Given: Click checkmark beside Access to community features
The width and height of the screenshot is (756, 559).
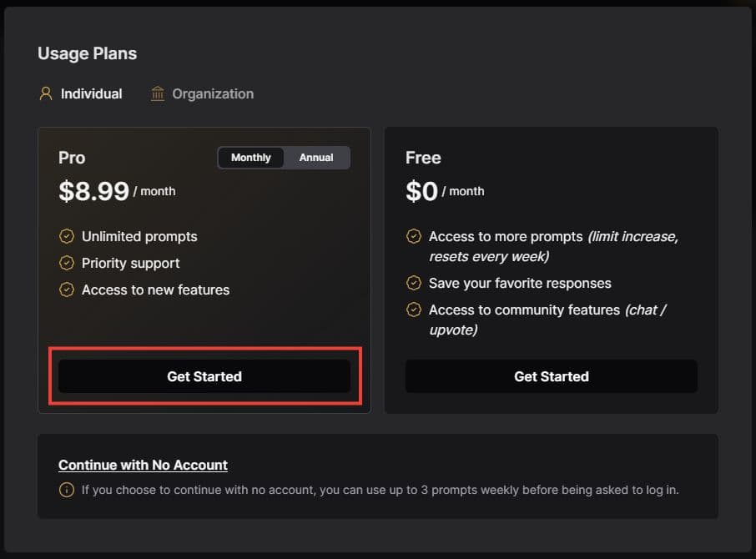Looking at the screenshot, I should [x=413, y=310].
